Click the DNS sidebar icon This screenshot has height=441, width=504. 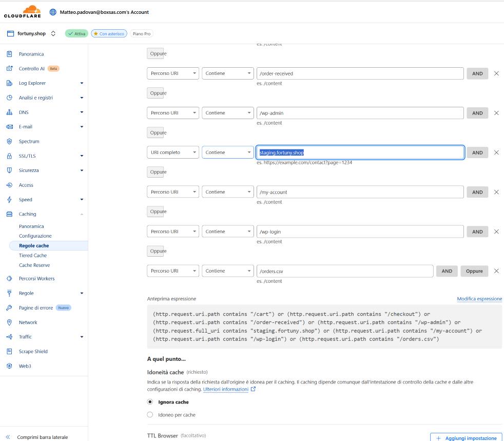point(9,112)
